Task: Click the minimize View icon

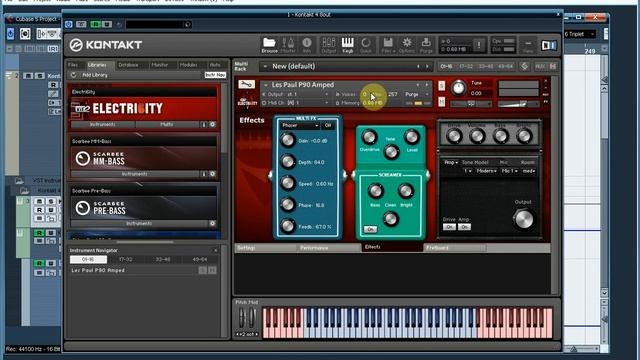Action: (528, 45)
